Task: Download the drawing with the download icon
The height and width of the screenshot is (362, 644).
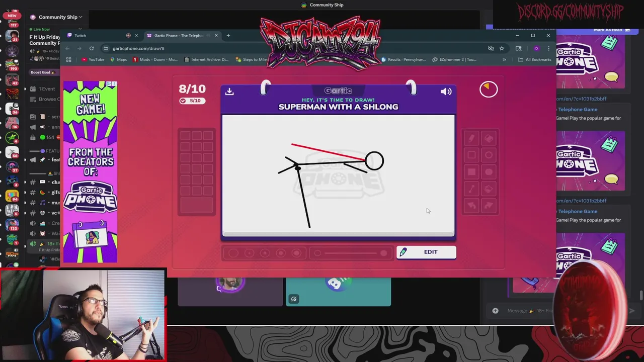Action: [x=229, y=92]
